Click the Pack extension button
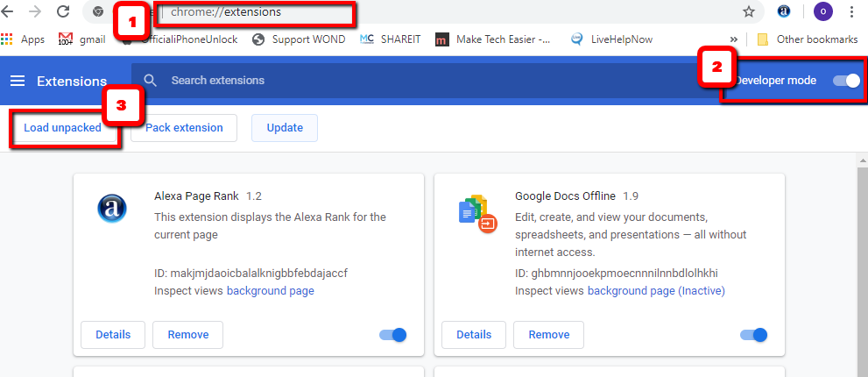Image resolution: width=868 pixels, height=377 pixels. pyautogui.click(x=184, y=128)
